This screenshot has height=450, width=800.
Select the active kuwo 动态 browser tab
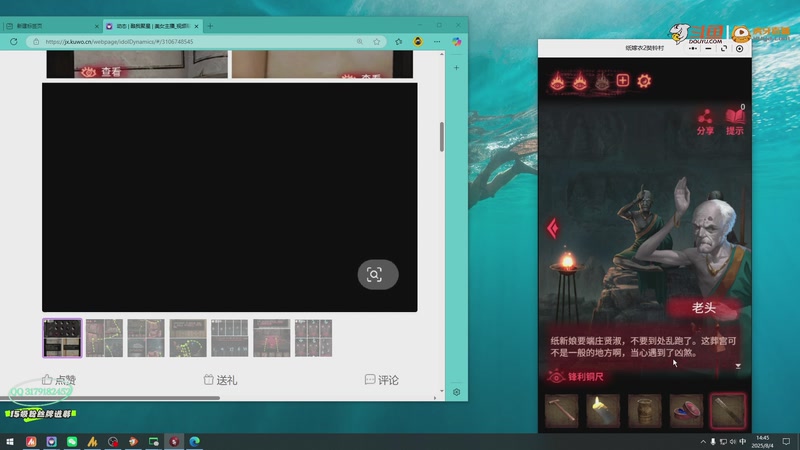pyautogui.click(x=152, y=26)
